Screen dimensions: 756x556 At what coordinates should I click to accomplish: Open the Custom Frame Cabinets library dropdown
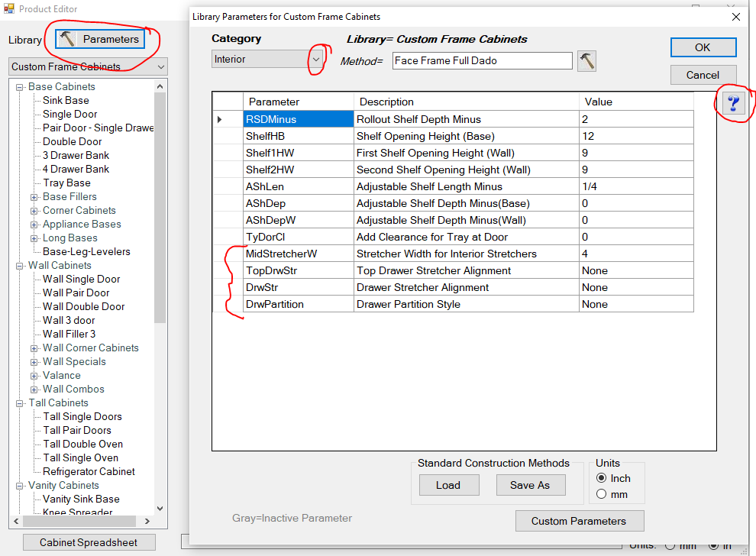point(160,67)
